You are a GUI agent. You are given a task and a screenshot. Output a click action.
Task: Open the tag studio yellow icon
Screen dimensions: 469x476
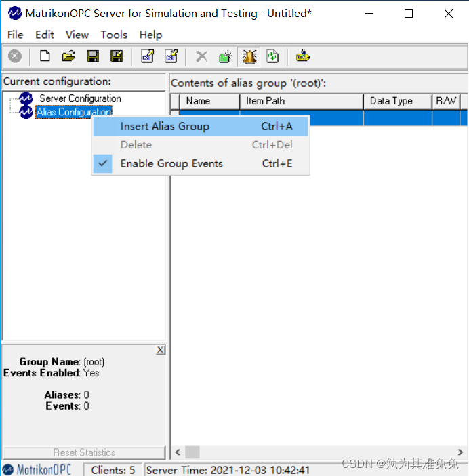(303, 56)
